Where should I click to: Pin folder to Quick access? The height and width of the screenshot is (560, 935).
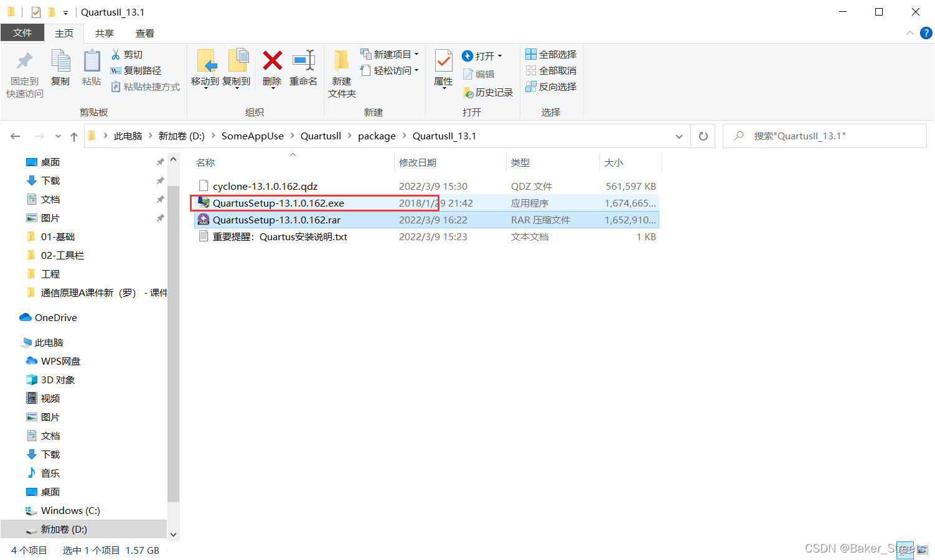point(25,74)
